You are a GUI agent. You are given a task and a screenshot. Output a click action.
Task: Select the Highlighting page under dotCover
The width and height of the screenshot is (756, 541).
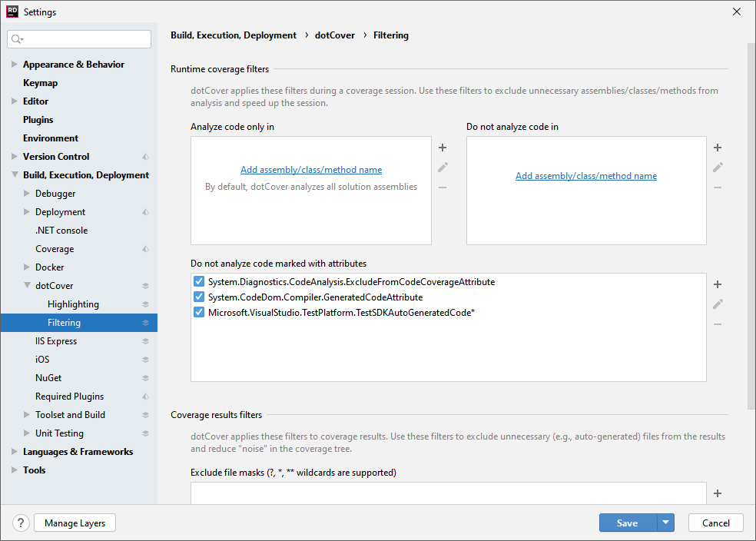(x=73, y=304)
